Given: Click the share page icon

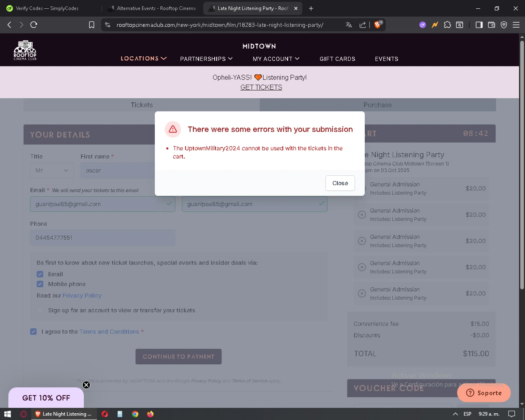Looking at the screenshot, I should click(x=363, y=25).
